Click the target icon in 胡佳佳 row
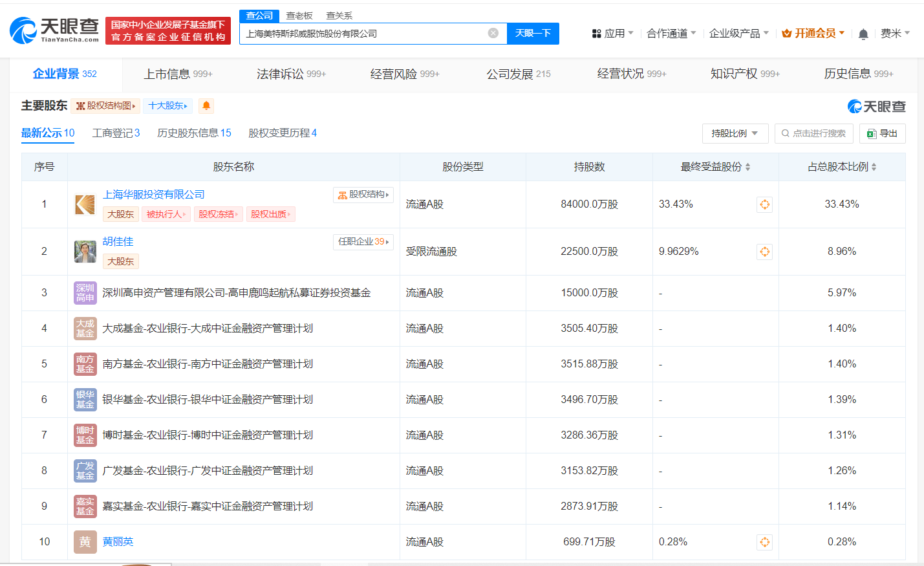The image size is (924, 566). 764,252
